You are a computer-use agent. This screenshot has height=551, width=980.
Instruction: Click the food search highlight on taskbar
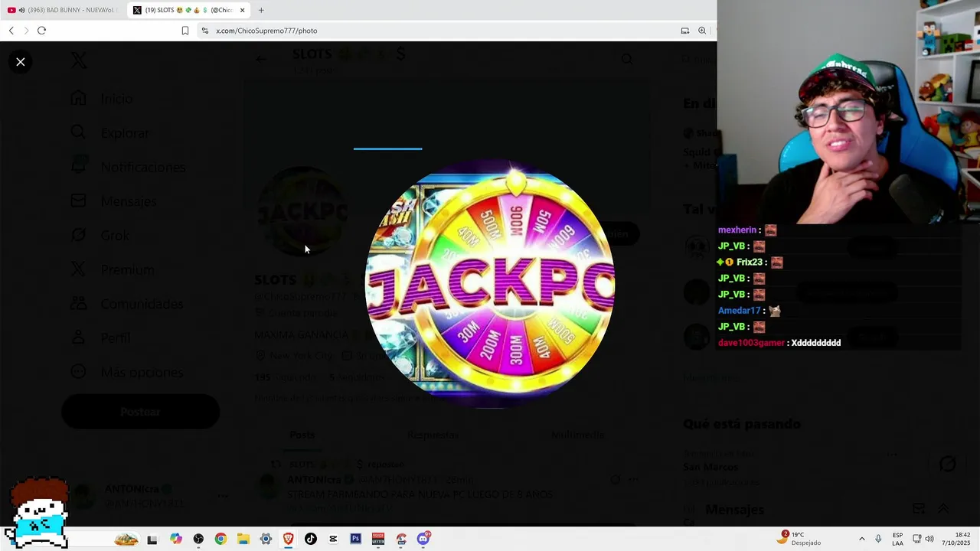pos(126,540)
